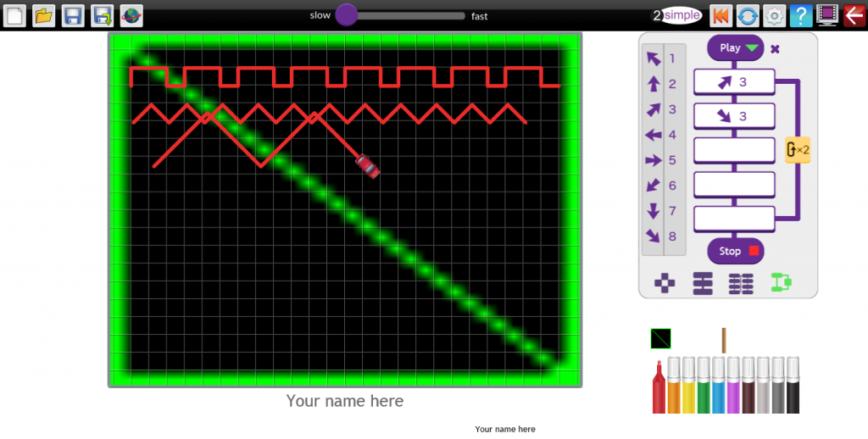Viewport: 868px width, 439px height.
Task: Click the Save As disk icon
Action: (x=103, y=16)
